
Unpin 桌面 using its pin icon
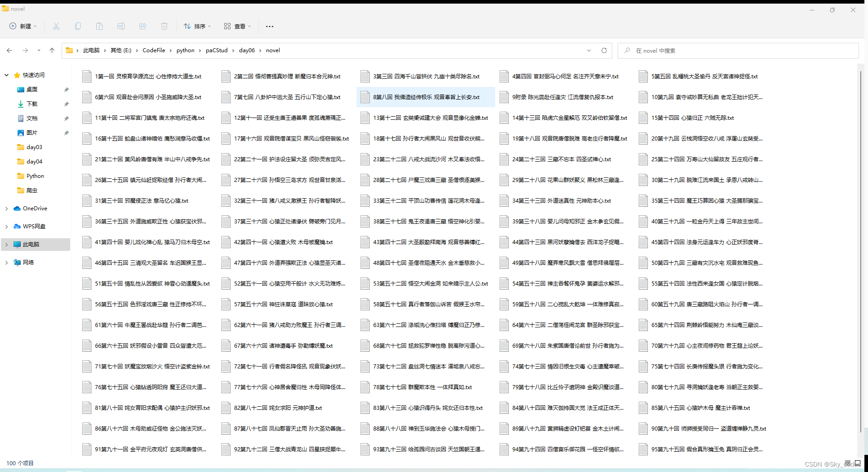(x=66, y=90)
